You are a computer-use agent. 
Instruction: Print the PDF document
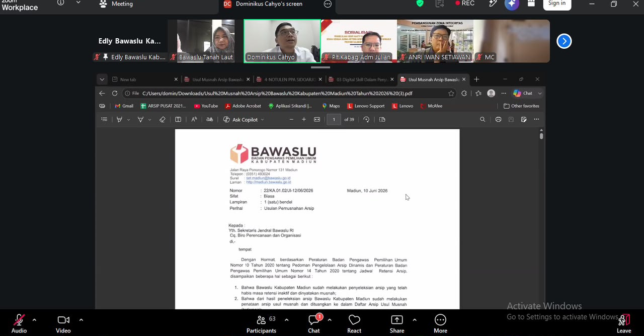click(498, 120)
